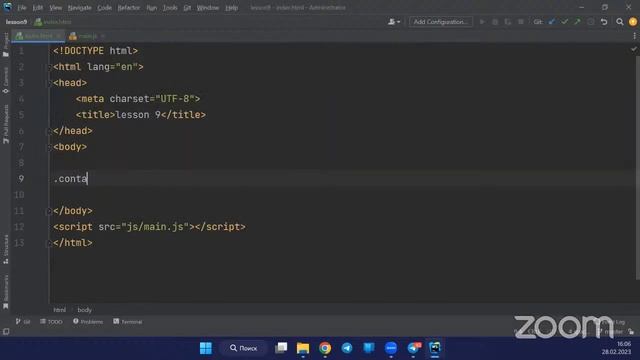The height and width of the screenshot is (360, 640).
Task: Click the closing head tag fold marker
Action: 50,131
